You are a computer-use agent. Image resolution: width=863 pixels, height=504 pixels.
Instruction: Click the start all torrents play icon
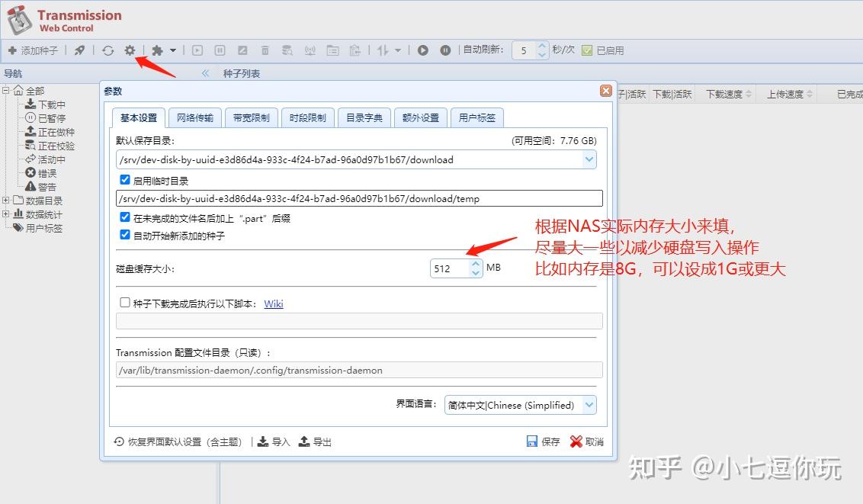[x=422, y=50]
